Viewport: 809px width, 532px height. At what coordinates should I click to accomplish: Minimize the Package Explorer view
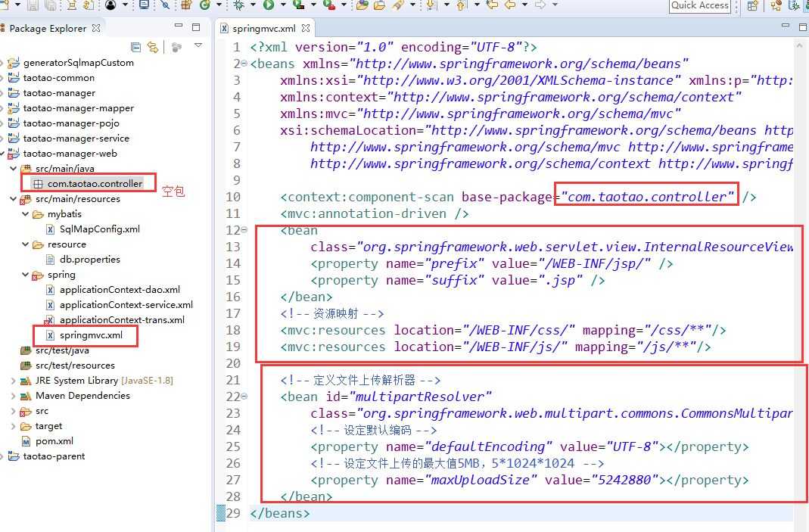click(x=179, y=25)
